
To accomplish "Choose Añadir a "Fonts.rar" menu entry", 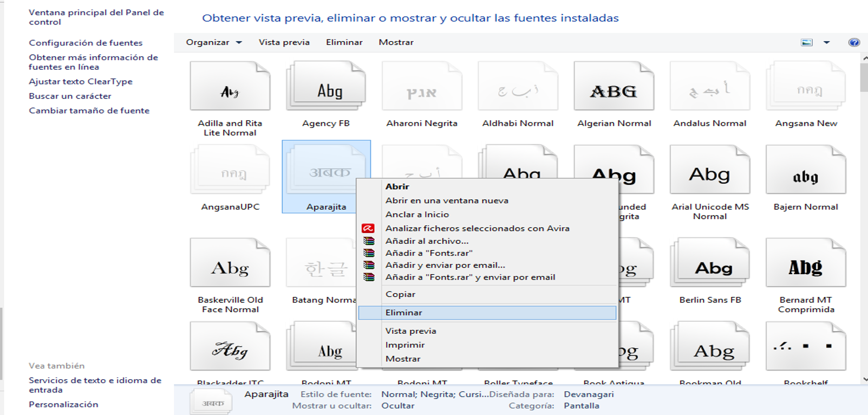I will coord(429,253).
